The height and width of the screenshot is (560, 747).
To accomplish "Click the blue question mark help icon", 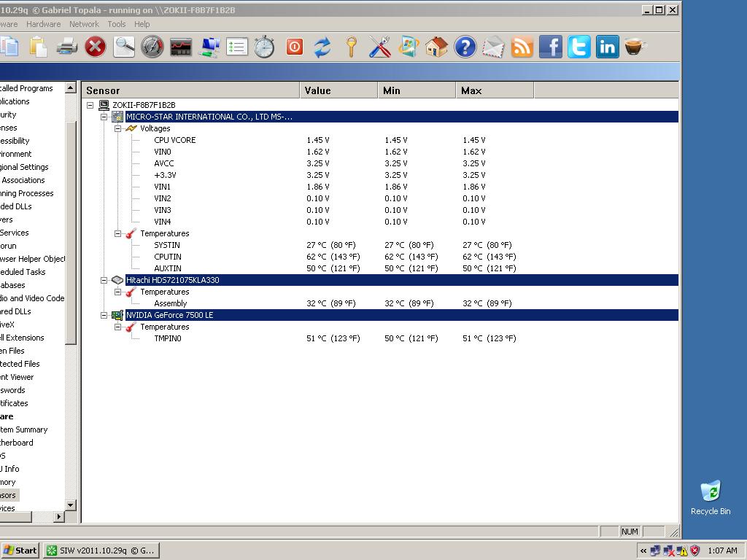I will point(465,47).
